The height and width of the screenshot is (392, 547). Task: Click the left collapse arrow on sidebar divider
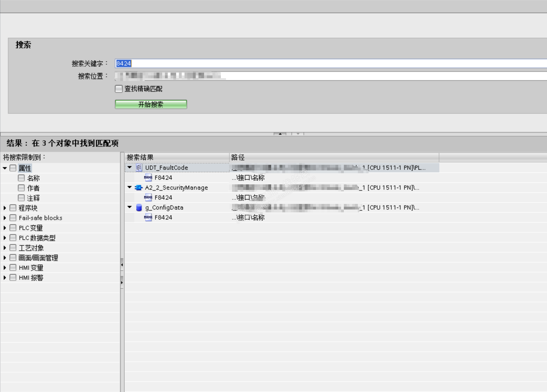click(122, 265)
